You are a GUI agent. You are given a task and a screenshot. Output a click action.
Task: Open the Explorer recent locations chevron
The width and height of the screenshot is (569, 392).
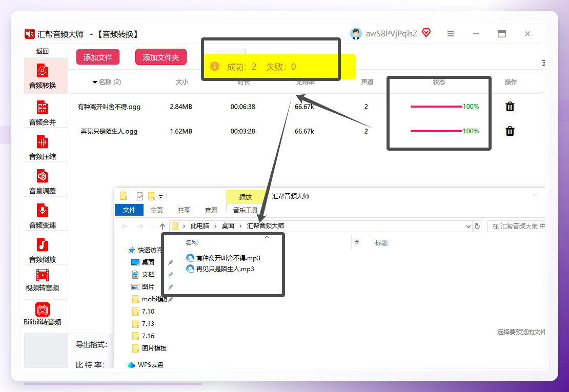152,226
